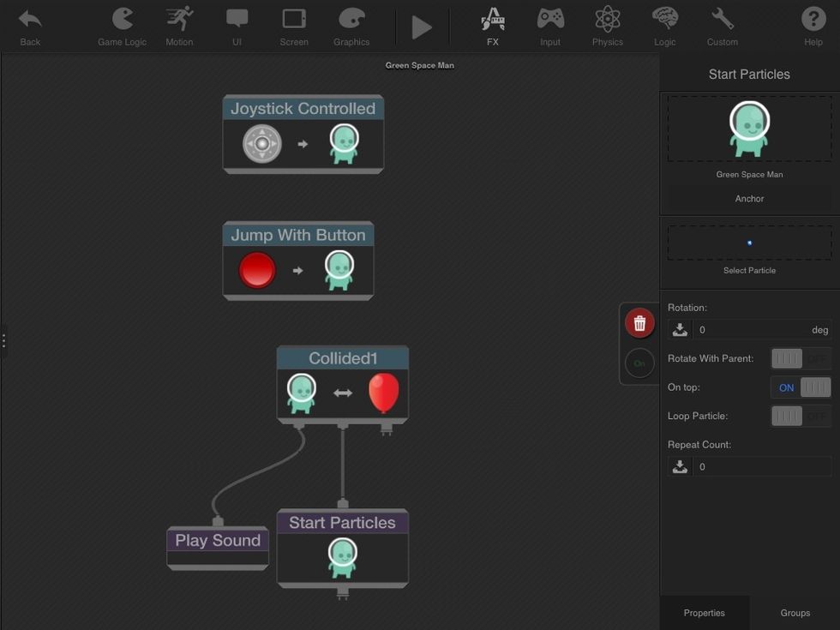Click the round On button
Image resolution: width=840 pixels, height=630 pixels.
[639, 363]
